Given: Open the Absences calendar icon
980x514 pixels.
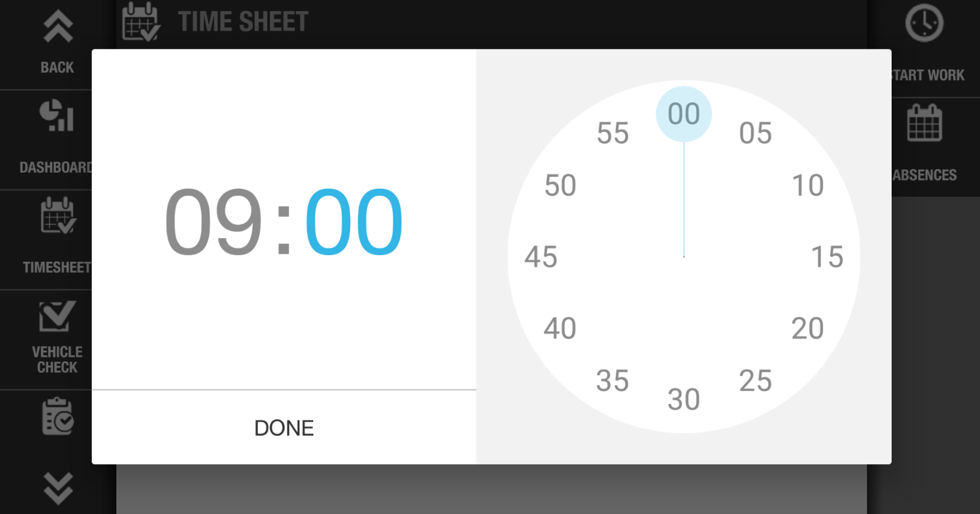Looking at the screenshot, I should pos(924,123).
